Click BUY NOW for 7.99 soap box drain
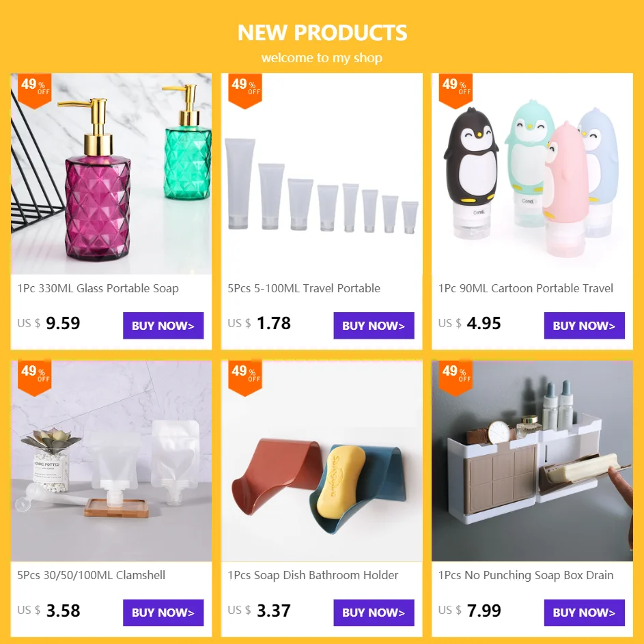644x644 pixels. 584,613
